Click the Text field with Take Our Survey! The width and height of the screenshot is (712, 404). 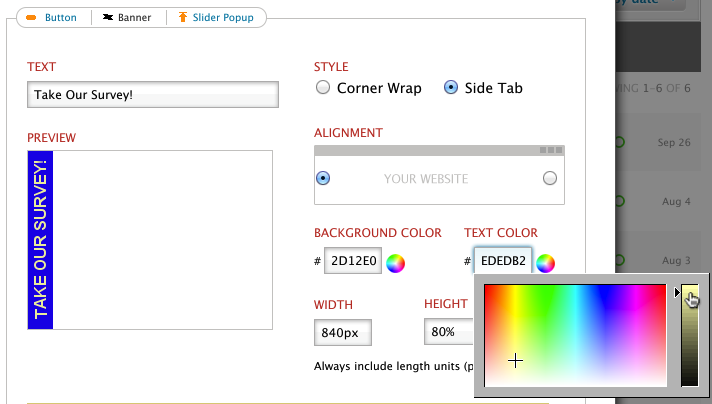153,95
